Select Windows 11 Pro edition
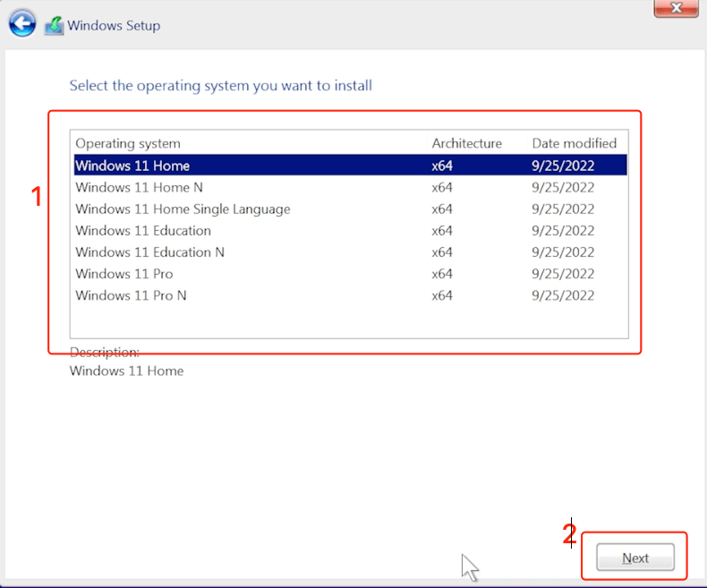This screenshot has width=707, height=588. (350, 274)
